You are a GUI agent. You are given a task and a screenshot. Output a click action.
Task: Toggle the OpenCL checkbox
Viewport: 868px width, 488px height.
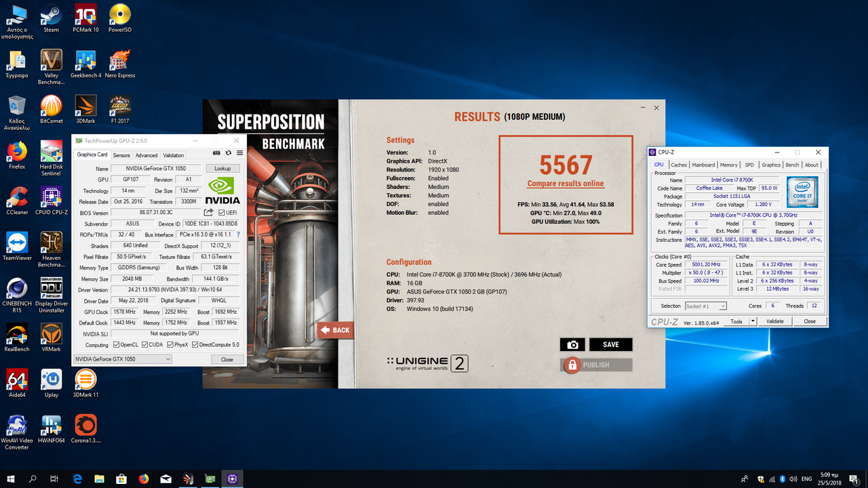click(117, 345)
